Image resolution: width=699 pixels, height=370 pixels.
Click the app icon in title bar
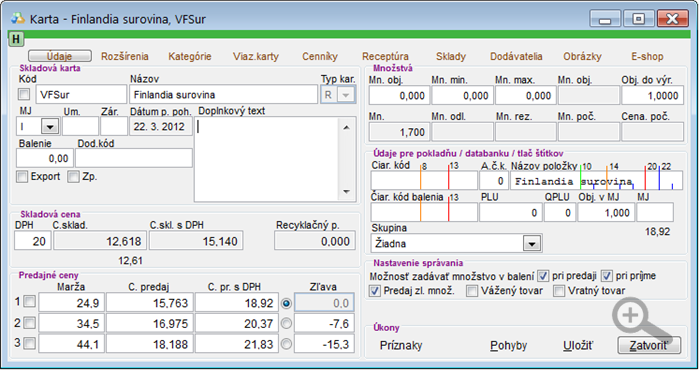[18, 19]
